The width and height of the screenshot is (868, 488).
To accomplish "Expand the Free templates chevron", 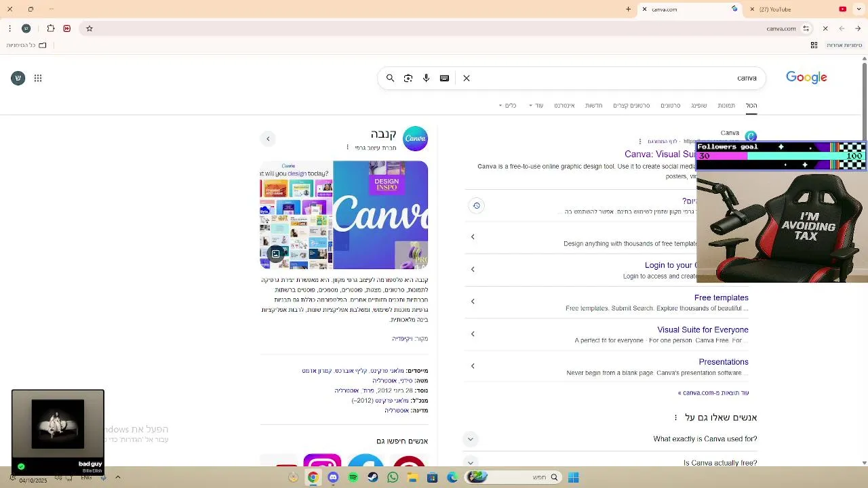I will tap(473, 301).
